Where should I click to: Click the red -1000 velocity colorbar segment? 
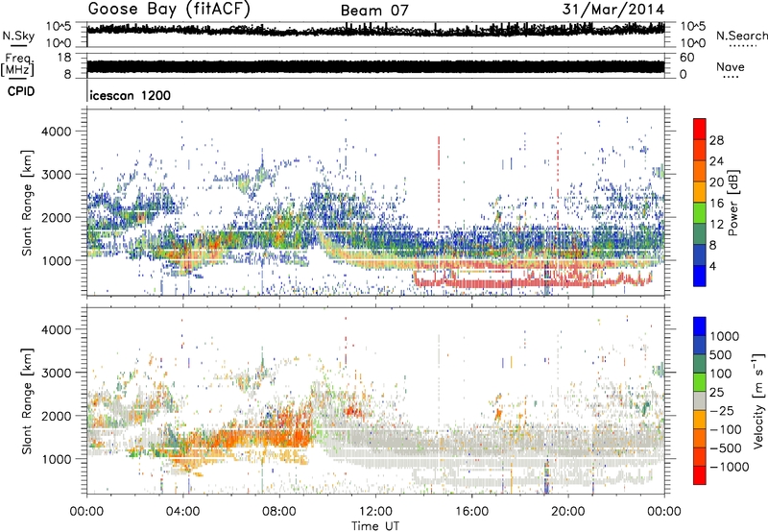pyautogui.click(x=700, y=475)
